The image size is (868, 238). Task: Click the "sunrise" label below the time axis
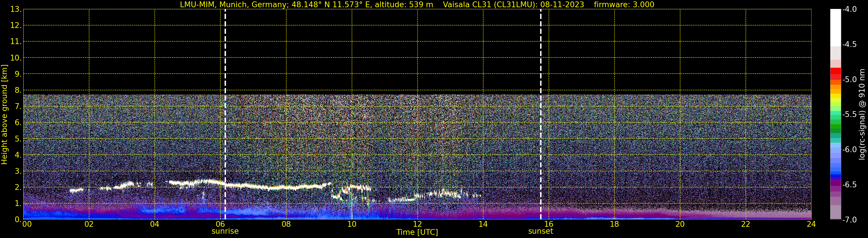[225, 231]
